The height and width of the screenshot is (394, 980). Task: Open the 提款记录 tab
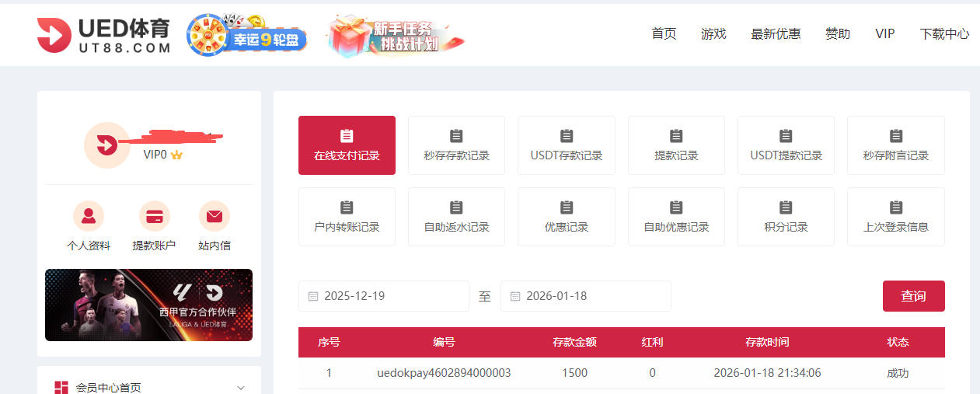point(676,145)
